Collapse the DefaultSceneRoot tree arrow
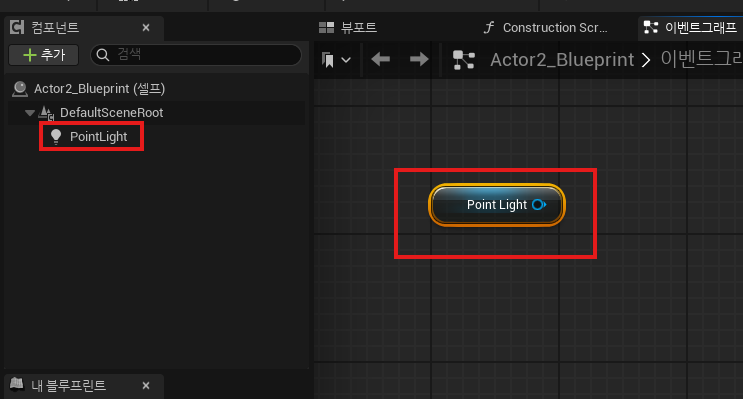The height and width of the screenshot is (399, 743). [x=30, y=113]
